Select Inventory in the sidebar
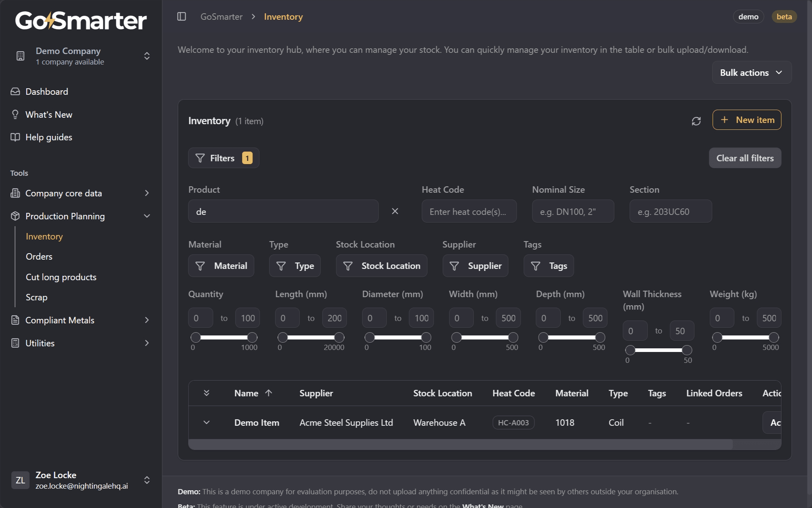Screen dimensions: 812x508 coord(44,236)
